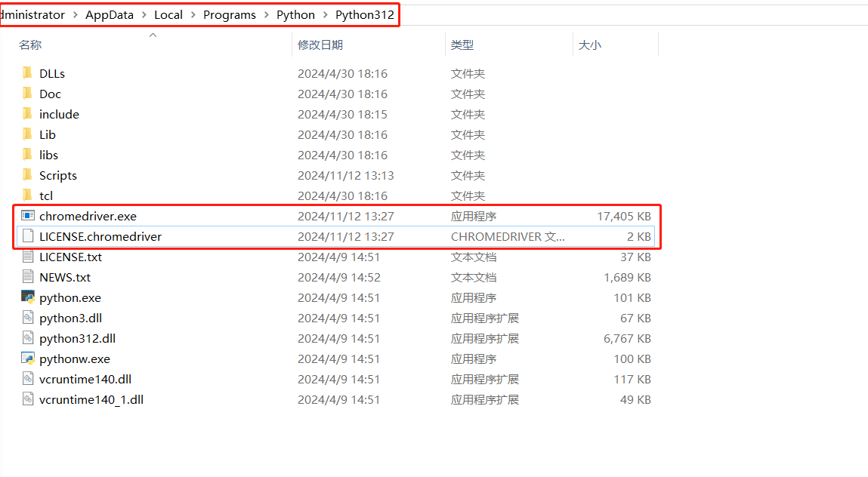Click the NEWS.txt document icon
This screenshot has width=868, height=477.
pos(28,277)
